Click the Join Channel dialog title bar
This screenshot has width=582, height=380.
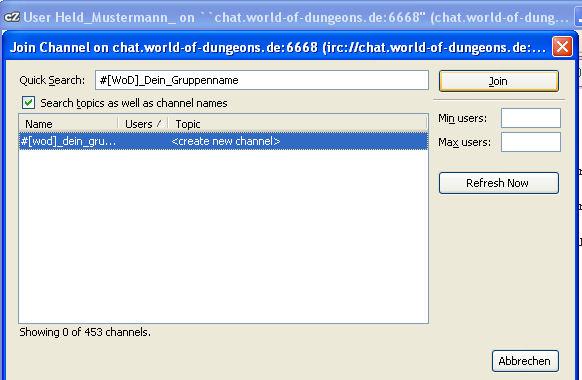tap(278, 47)
